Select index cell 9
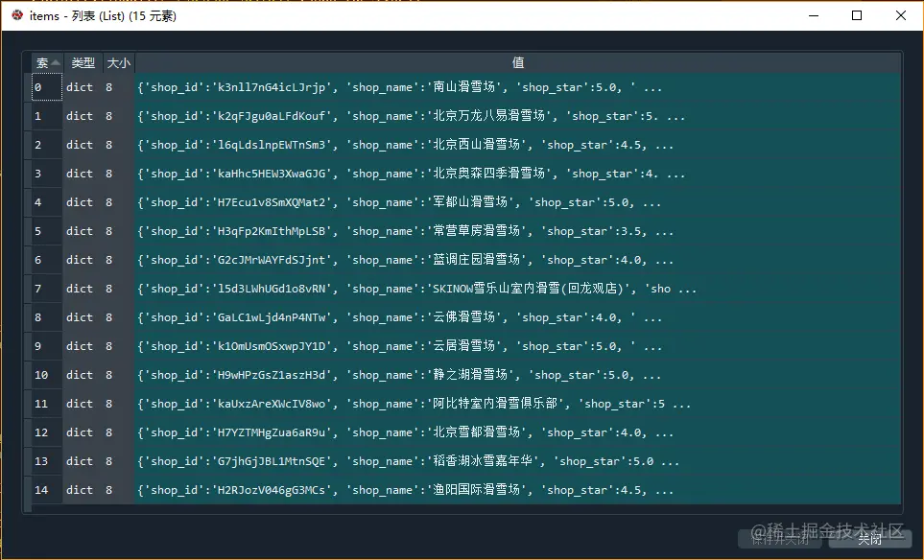Image resolution: width=924 pixels, height=560 pixels. 47,346
